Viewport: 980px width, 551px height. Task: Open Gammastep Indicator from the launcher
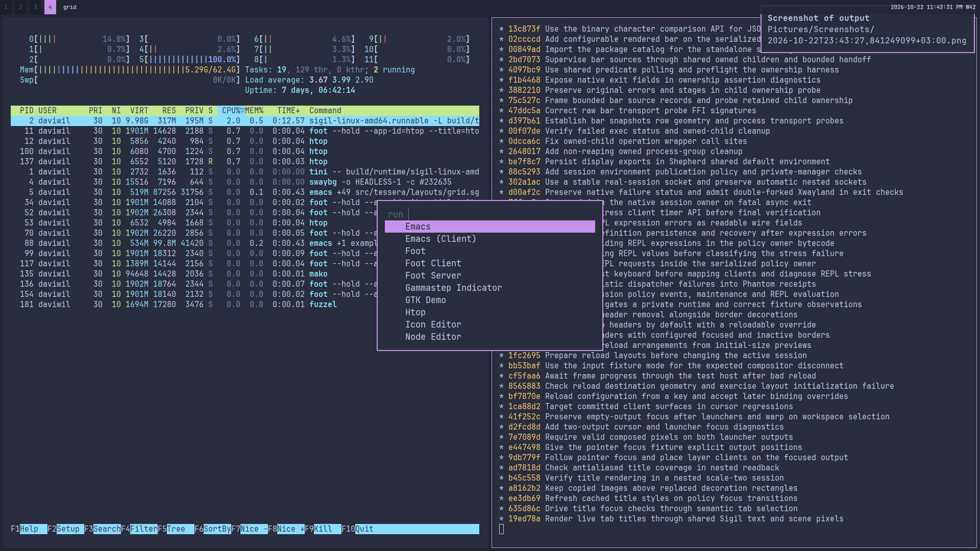coord(489,288)
